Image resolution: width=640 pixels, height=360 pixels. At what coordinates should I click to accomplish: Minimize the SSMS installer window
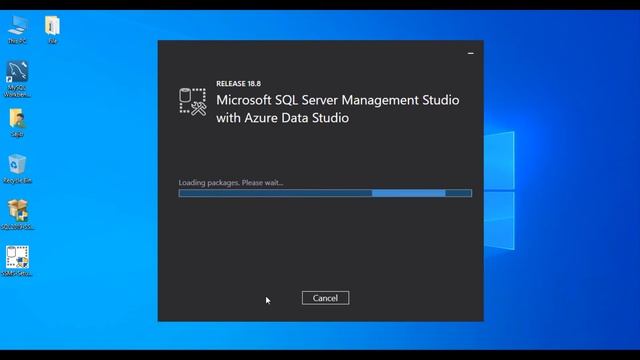click(471, 53)
